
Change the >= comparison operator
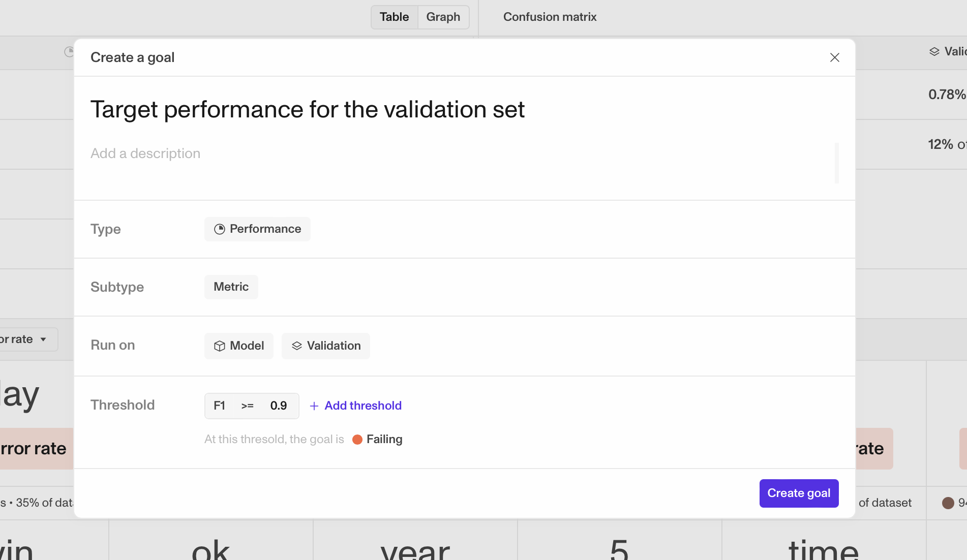247,406
